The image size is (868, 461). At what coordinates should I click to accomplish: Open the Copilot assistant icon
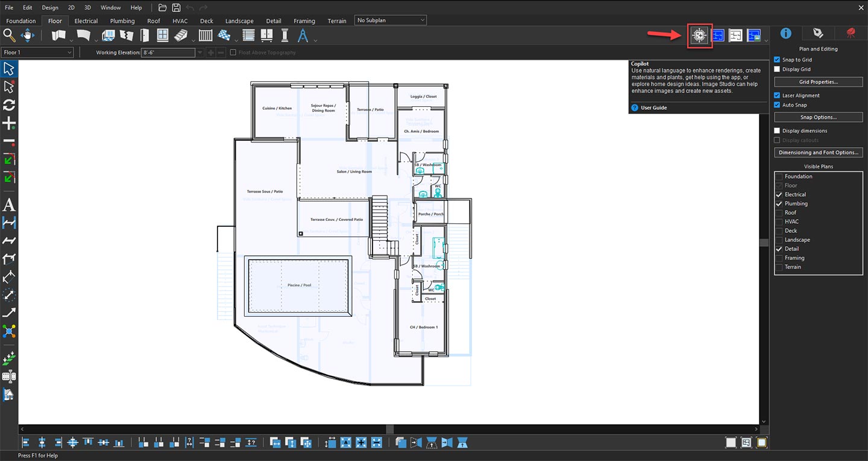(x=699, y=36)
